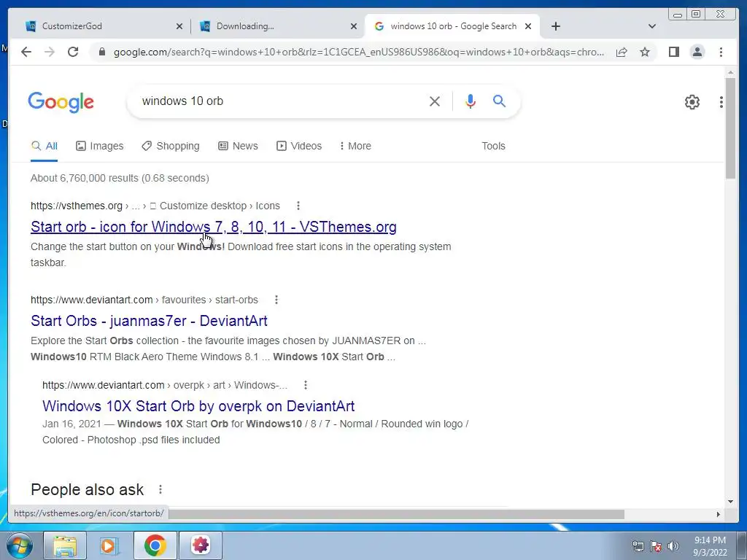This screenshot has width=747, height=560.
Task: Switch to Shopping results
Action: coord(171,146)
